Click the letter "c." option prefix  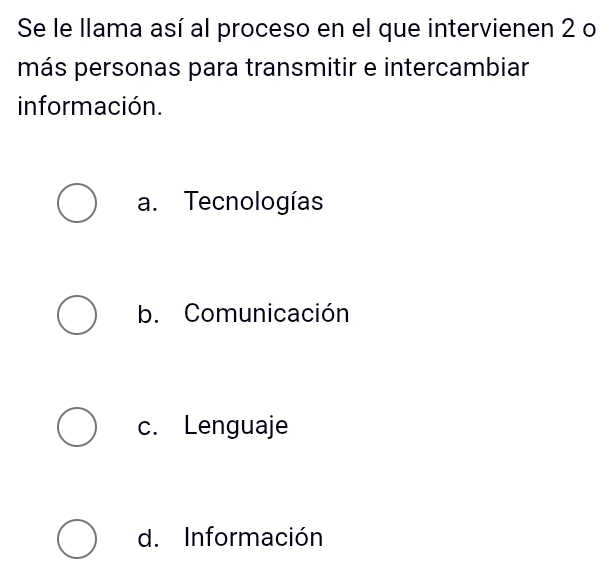pyautogui.click(x=149, y=428)
